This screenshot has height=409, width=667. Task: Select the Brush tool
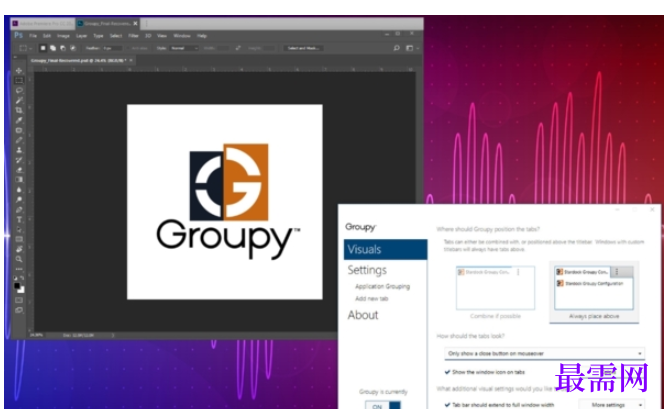click(x=19, y=140)
